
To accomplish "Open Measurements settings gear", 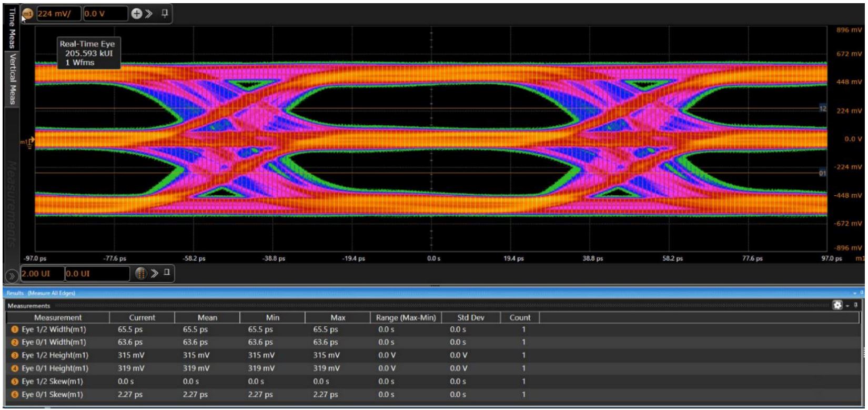I will pyautogui.click(x=837, y=305).
